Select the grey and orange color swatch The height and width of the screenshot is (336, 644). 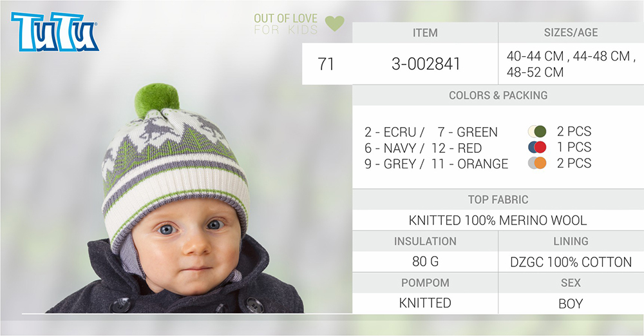point(537,163)
